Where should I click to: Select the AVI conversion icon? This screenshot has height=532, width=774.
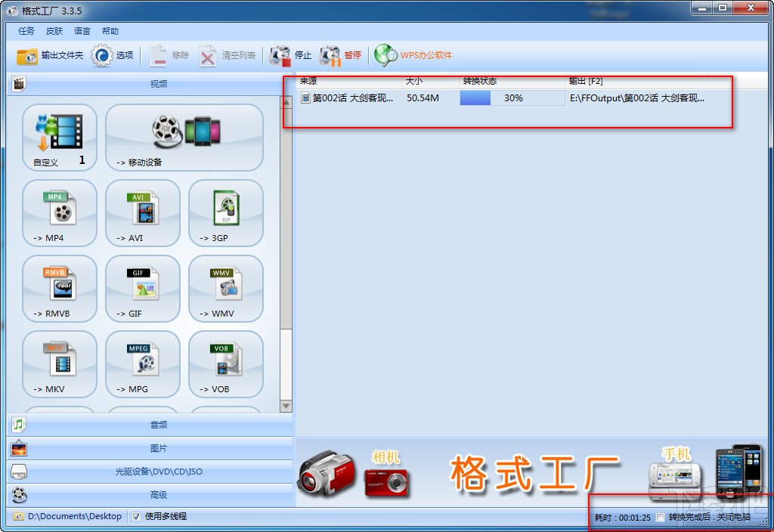point(143,213)
